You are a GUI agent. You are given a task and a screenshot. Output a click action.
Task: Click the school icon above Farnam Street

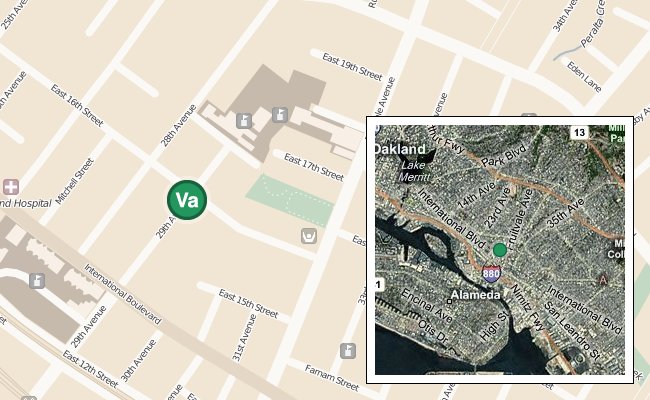tap(348, 351)
